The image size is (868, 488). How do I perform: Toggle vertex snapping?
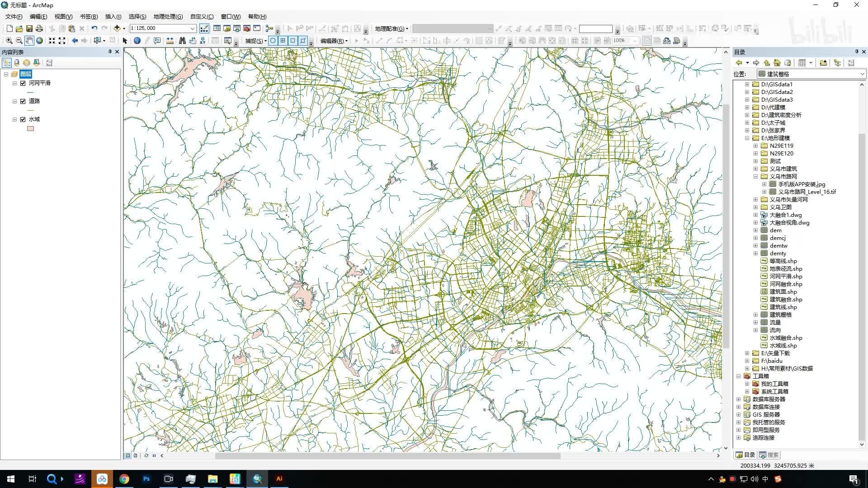tap(293, 41)
